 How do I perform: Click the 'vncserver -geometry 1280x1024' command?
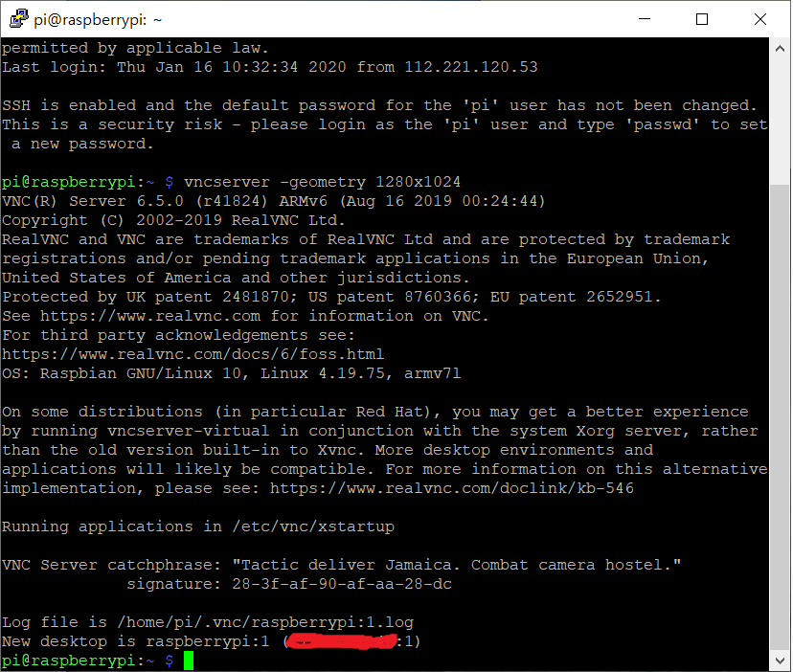(322, 182)
